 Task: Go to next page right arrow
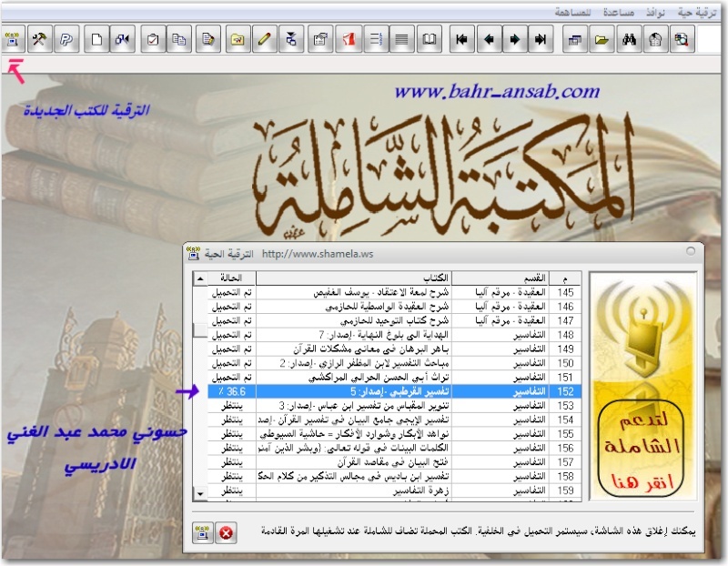pos(514,39)
